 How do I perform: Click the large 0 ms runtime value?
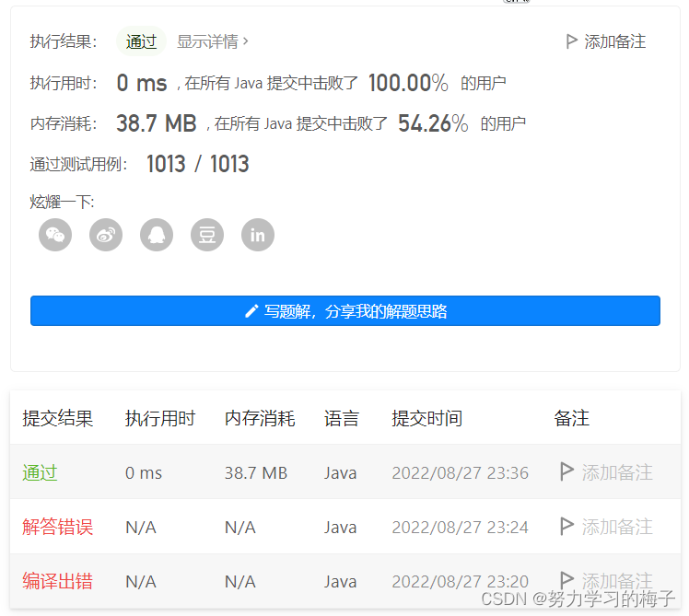click(142, 83)
